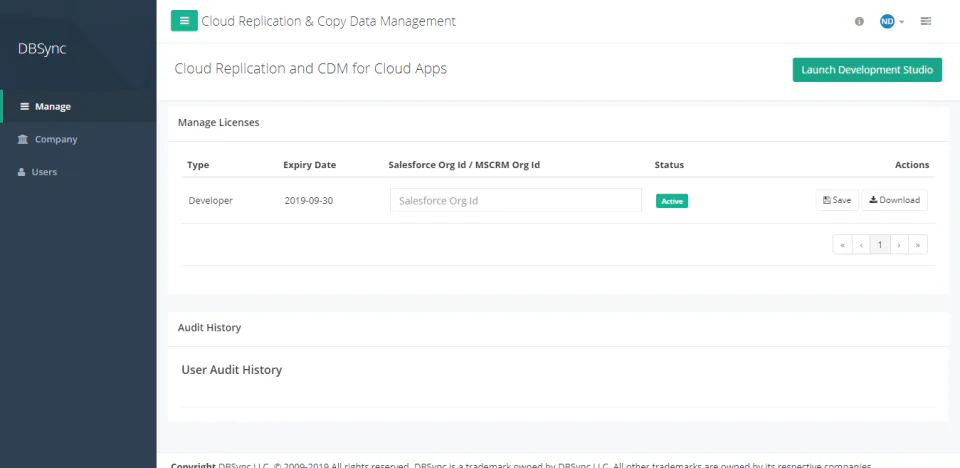Click the Developer type cell
Viewport: 960px width, 468px height.
coord(211,200)
